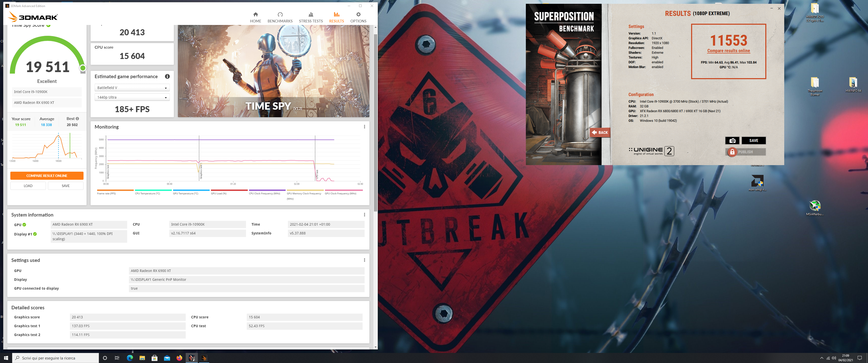Click the LOAD button in 3DMark
This screenshot has height=363, width=868.
28,186
